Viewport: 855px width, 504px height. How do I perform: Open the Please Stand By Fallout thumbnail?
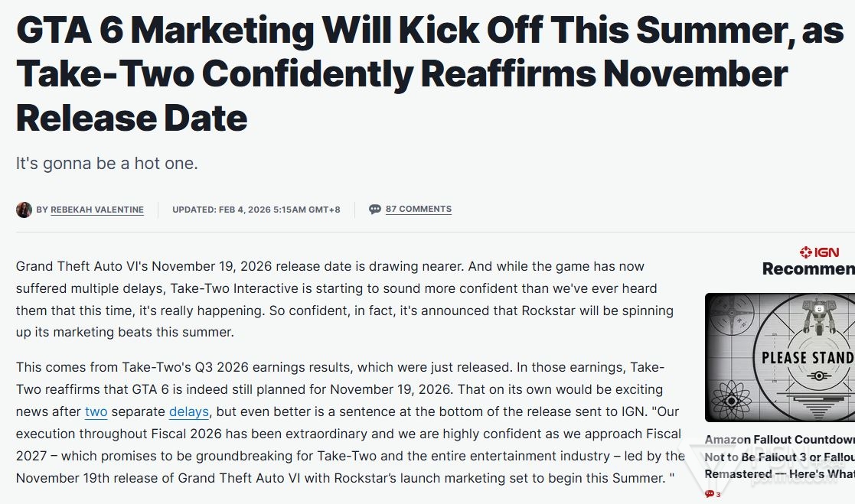tap(779, 357)
